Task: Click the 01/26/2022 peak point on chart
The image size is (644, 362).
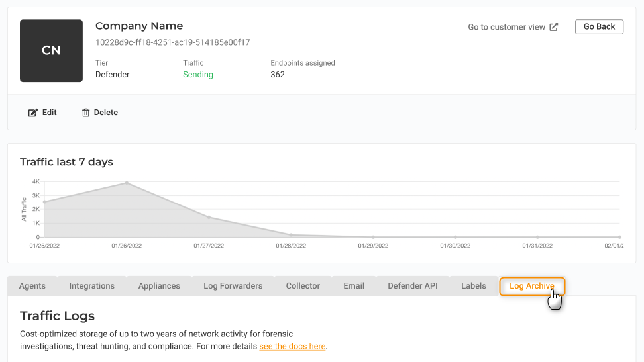Action: (x=127, y=183)
